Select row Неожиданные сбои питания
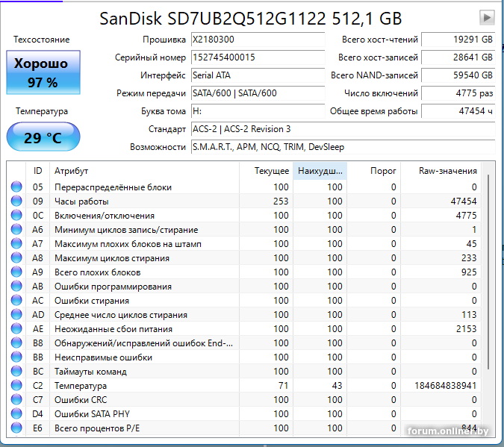 pyautogui.click(x=243, y=328)
